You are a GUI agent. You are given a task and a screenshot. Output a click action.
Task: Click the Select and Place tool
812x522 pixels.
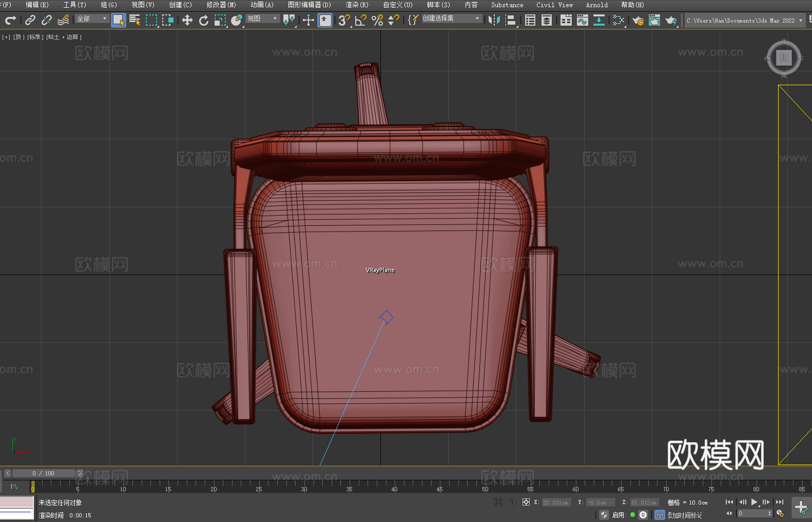click(x=237, y=20)
